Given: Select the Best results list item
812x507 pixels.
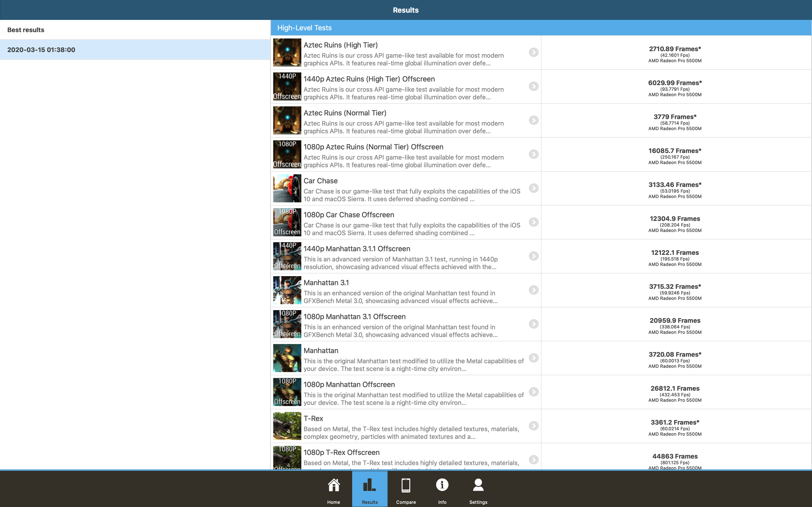Looking at the screenshot, I should 135,30.
